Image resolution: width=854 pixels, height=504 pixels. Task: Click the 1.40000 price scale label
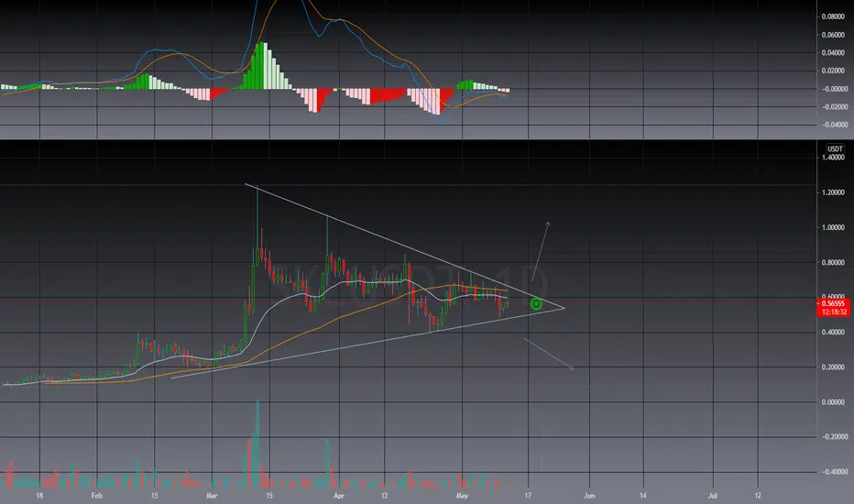(833, 158)
